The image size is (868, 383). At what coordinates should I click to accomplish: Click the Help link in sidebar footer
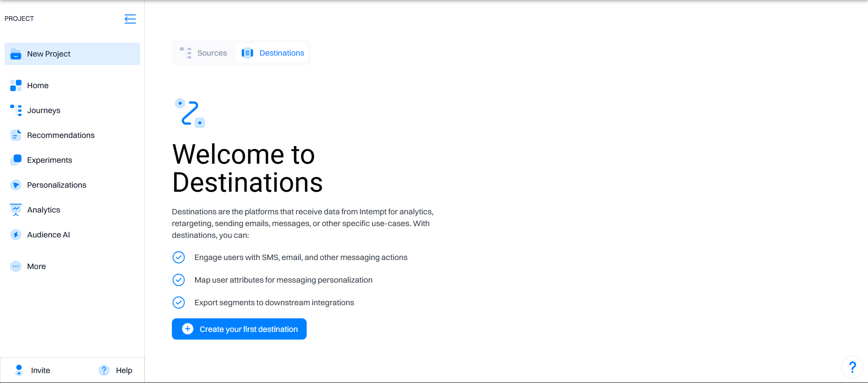pyautogui.click(x=115, y=370)
